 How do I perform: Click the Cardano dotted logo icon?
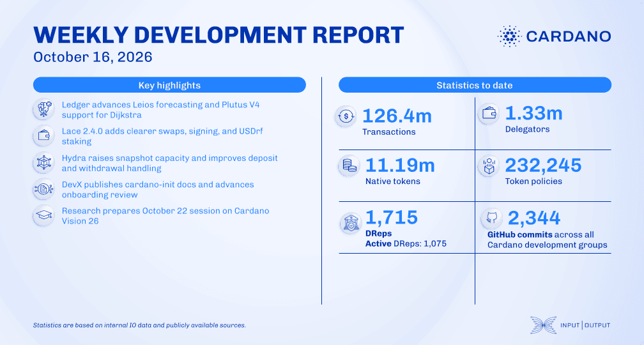pyautogui.click(x=509, y=36)
